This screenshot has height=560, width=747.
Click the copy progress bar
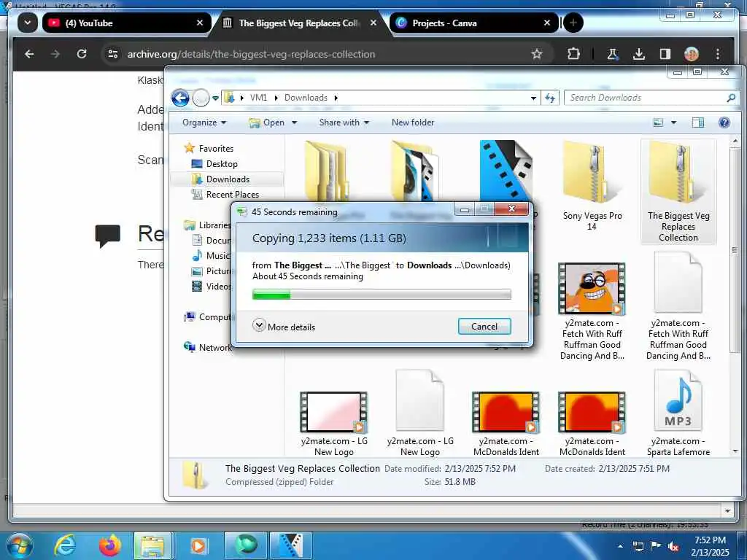[382, 295]
